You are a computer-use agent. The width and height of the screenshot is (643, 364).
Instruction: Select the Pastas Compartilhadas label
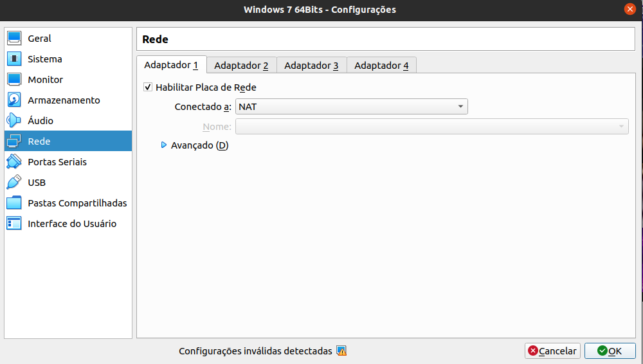coord(77,203)
